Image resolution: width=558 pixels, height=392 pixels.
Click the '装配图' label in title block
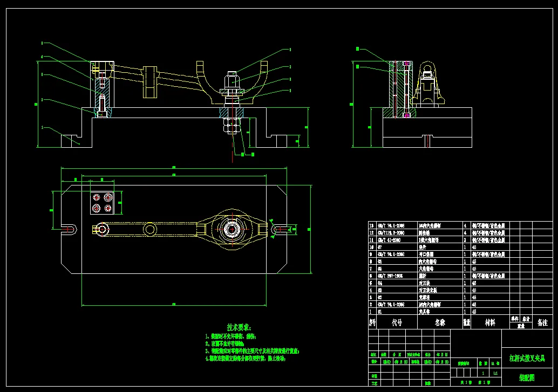(x=527, y=378)
